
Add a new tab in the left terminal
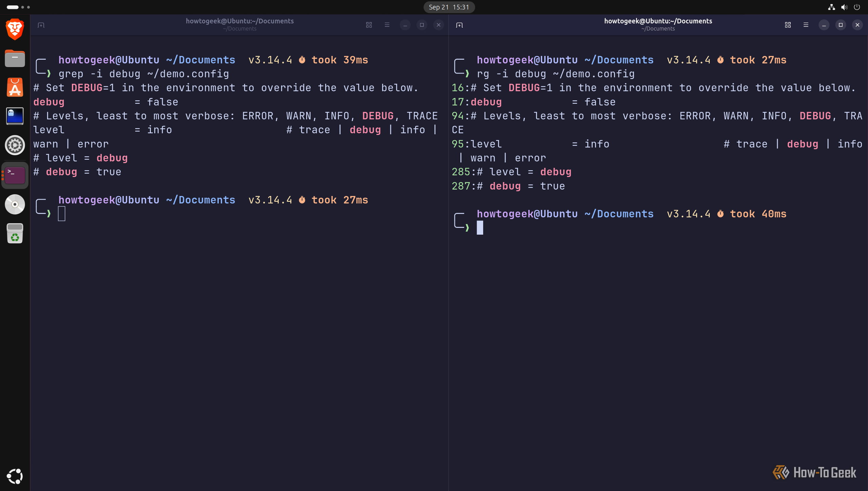coord(41,25)
